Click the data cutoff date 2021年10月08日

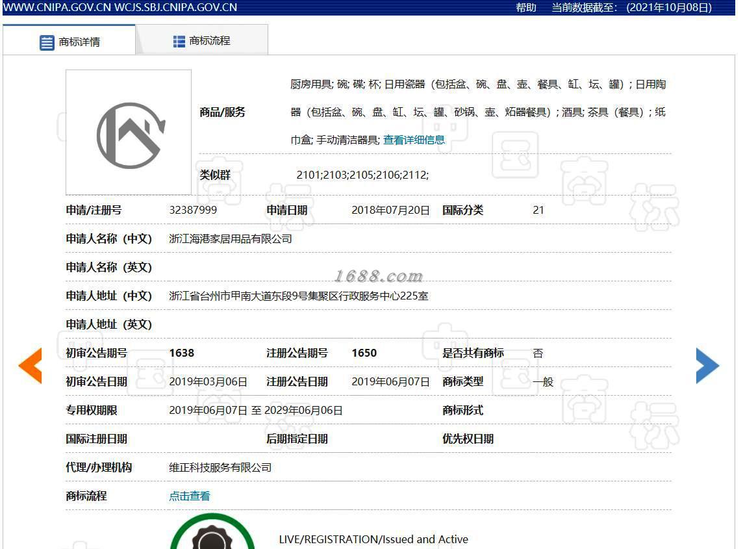pyautogui.click(x=669, y=7)
